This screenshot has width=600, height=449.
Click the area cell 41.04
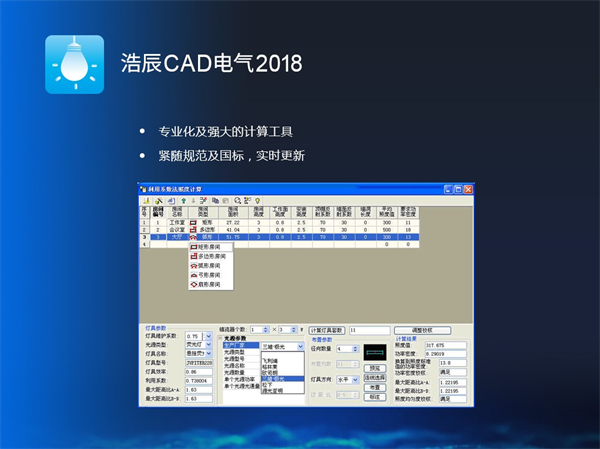(233, 230)
